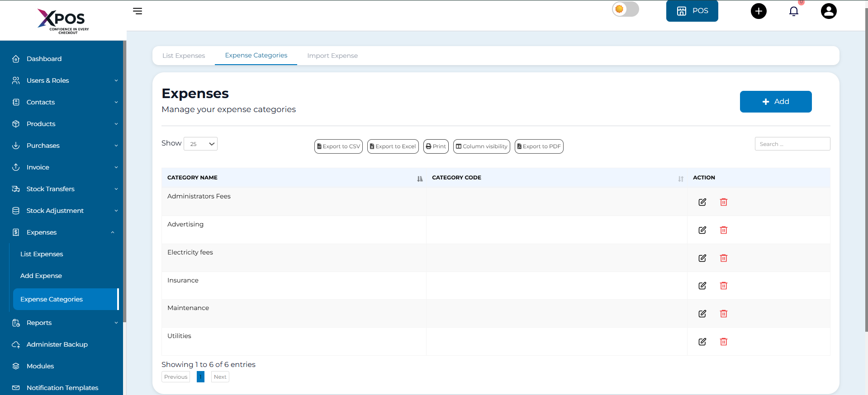Open the notifications bell
868x395 pixels.
tap(793, 11)
